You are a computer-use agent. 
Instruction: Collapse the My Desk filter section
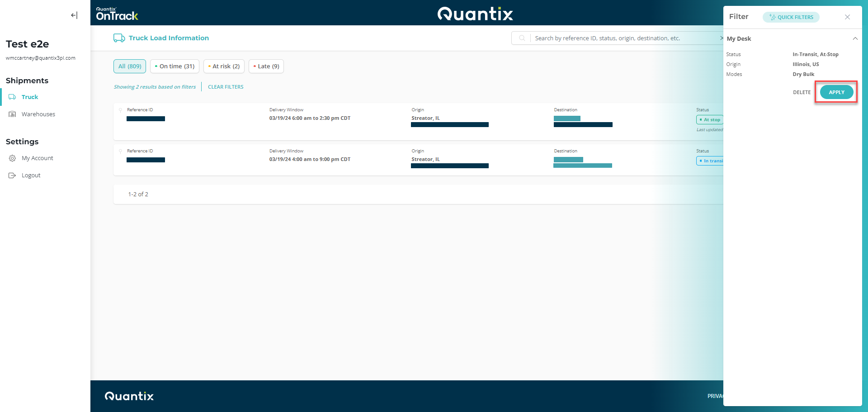click(855, 39)
